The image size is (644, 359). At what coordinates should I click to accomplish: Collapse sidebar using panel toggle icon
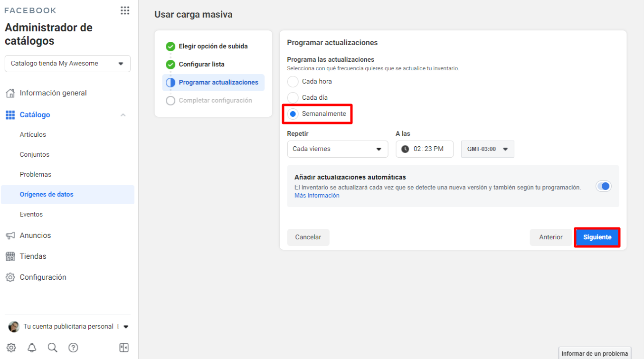point(124,348)
